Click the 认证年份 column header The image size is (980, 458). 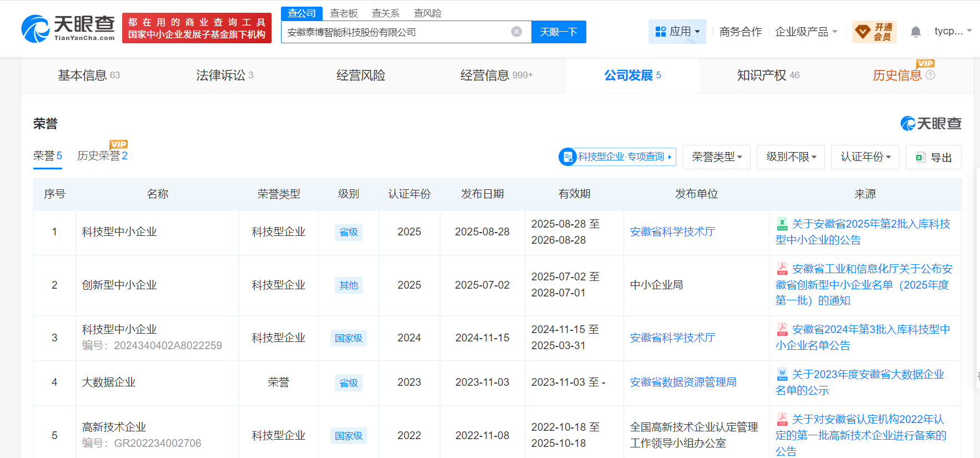(409, 194)
